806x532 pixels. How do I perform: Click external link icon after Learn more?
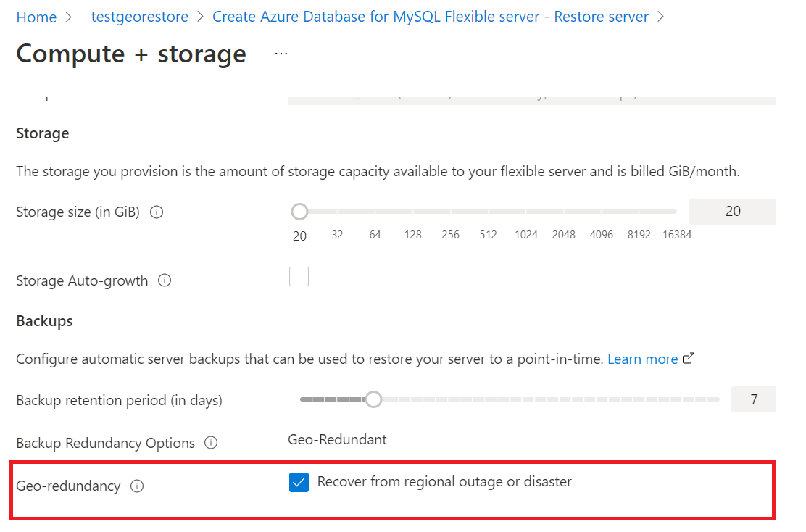[x=689, y=358]
